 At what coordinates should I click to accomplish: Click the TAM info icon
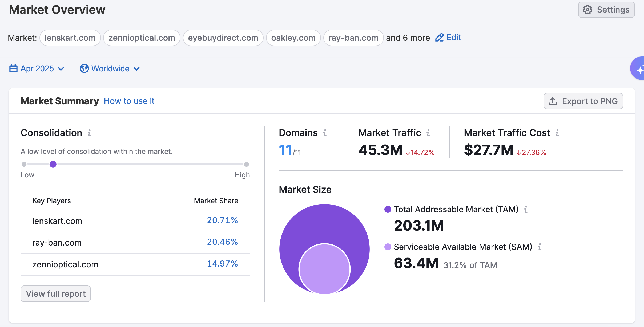click(x=526, y=210)
